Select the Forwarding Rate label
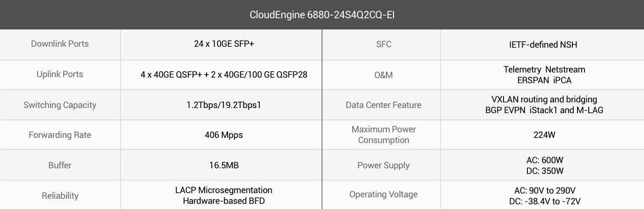The width and height of the screenshot is (644, 209). coord(60,135)
